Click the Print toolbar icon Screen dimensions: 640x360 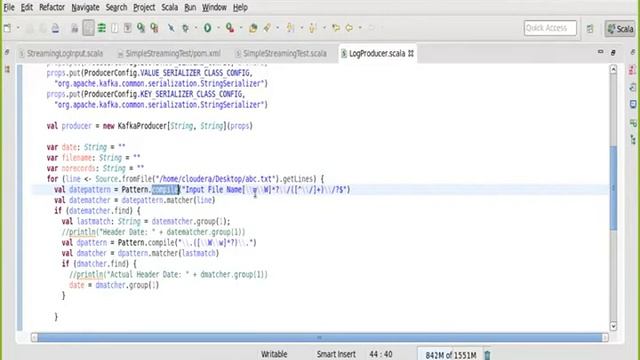point(56,28)
